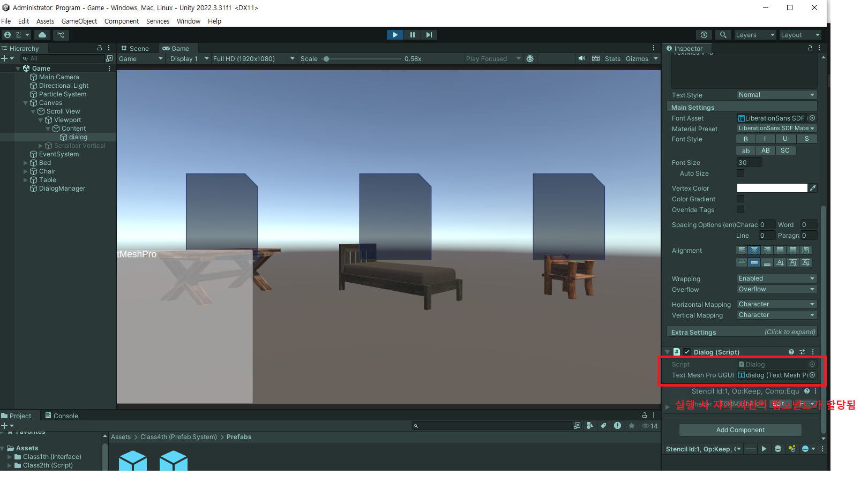Toggle Bold font style
The height and width of the screenshot is (483, 868).
746,139
